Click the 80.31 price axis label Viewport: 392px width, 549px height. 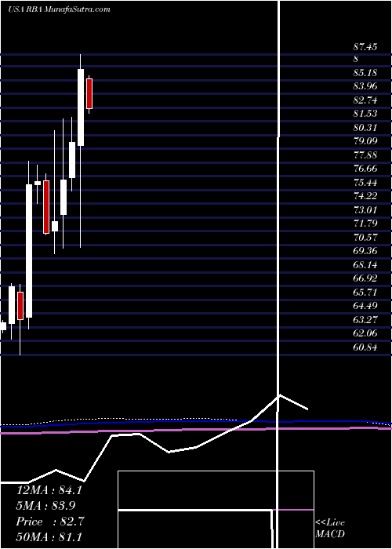pos(365,127)
